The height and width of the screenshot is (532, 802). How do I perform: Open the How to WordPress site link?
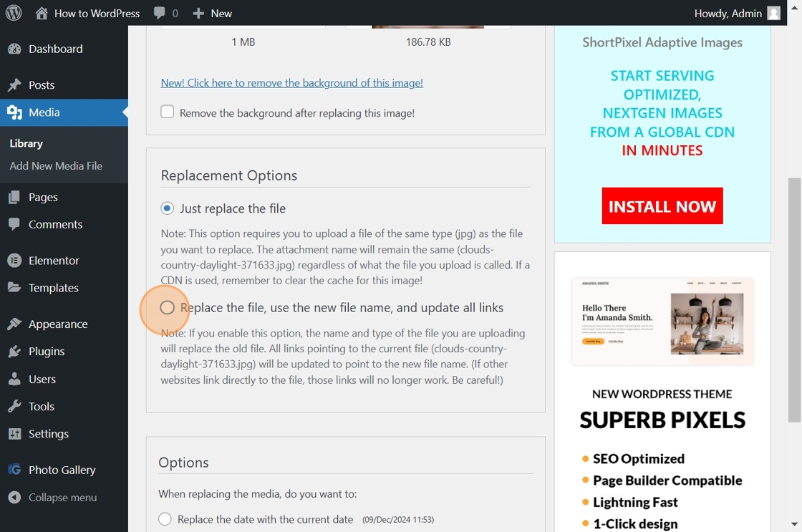pos(97,14)
